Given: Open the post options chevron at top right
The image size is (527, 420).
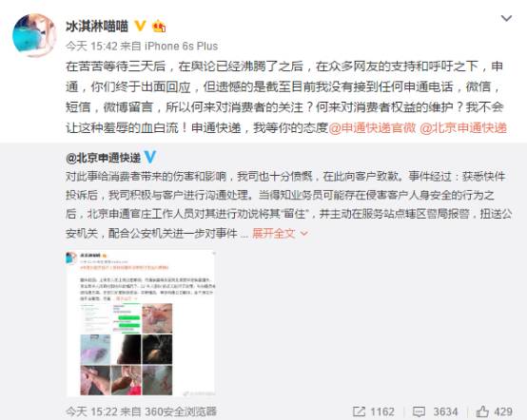Looking at the screenshot, I should coord(506,18).
